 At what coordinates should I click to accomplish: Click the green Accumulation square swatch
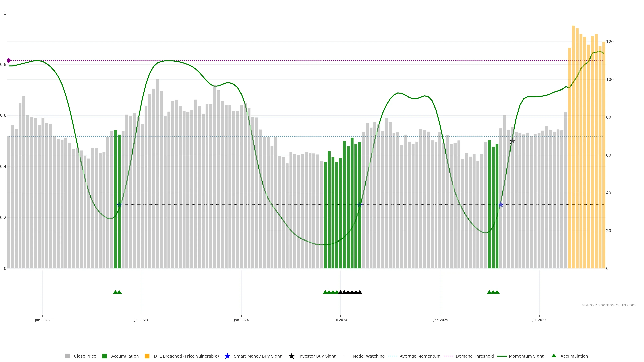click(104, 356)
